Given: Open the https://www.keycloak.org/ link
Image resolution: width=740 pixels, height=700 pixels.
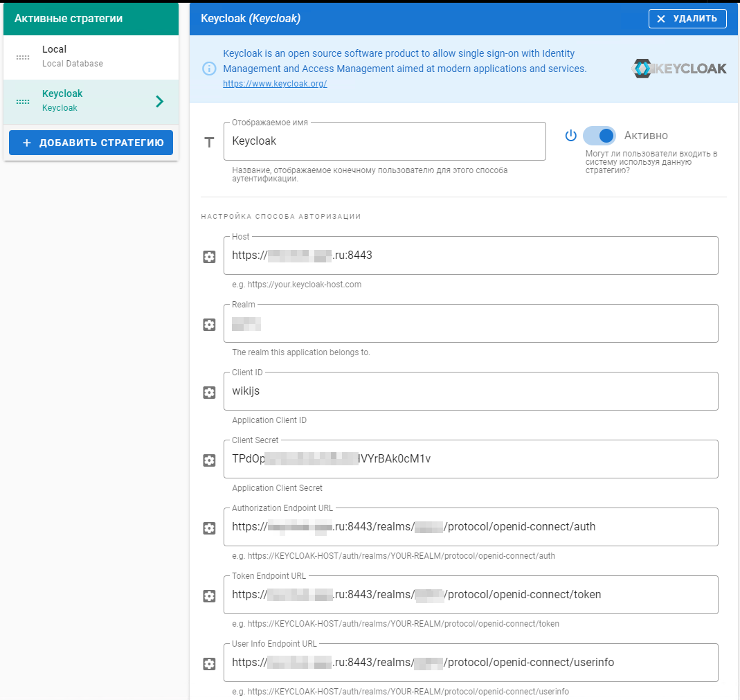Looking at the screenshot, I should (275, 84).
